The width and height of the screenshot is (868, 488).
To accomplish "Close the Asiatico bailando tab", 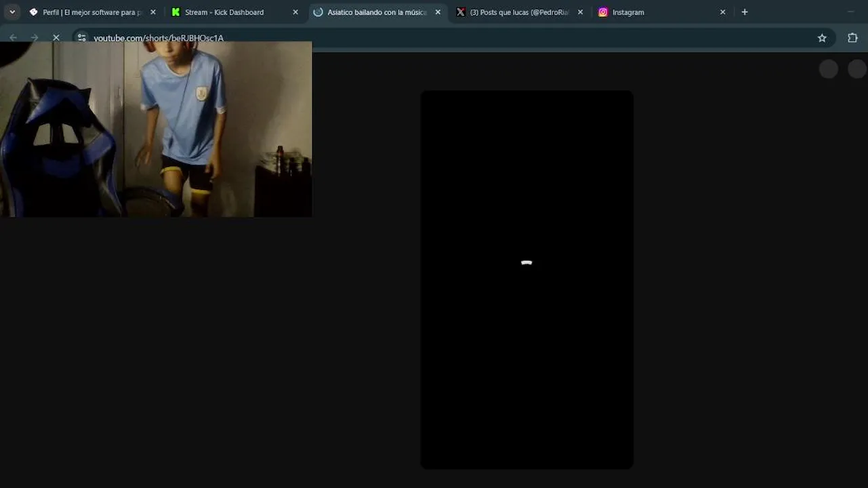I will click(x=438, y=12).
